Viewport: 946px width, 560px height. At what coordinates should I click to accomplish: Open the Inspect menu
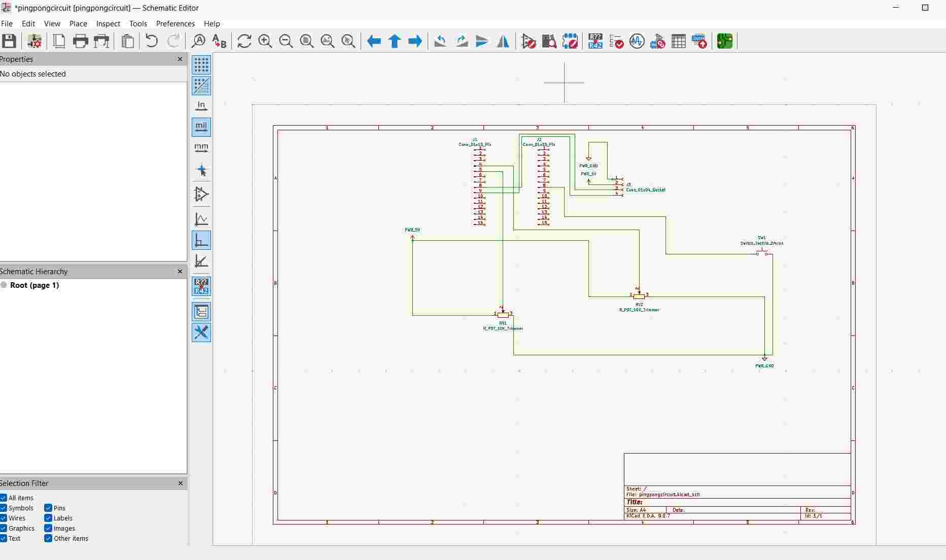pyautogui.click(x=108, y=23)
